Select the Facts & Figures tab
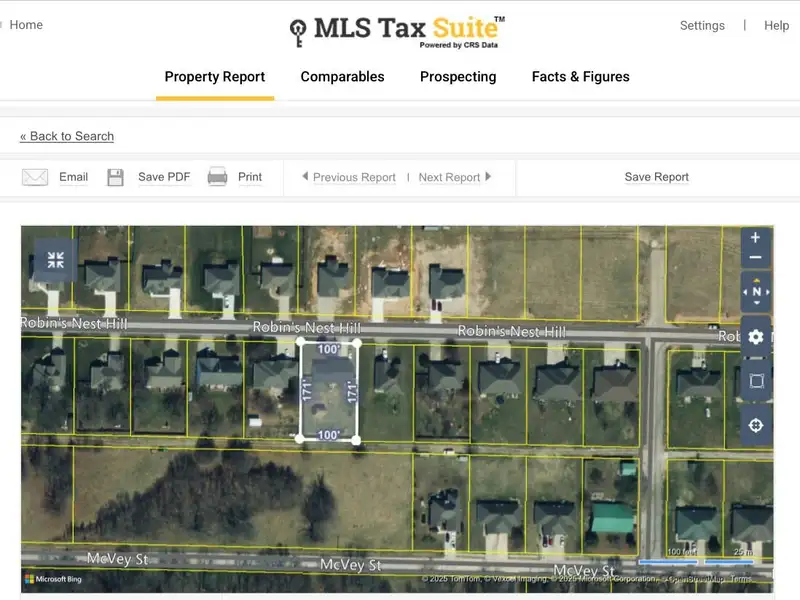800x600 pixels. point(580,77)
